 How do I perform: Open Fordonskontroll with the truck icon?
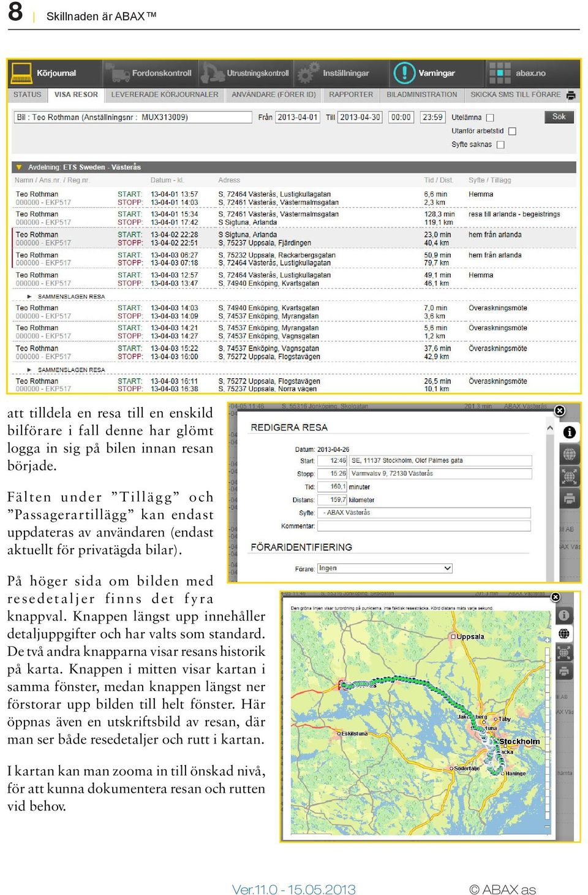(x=150, y=74)
